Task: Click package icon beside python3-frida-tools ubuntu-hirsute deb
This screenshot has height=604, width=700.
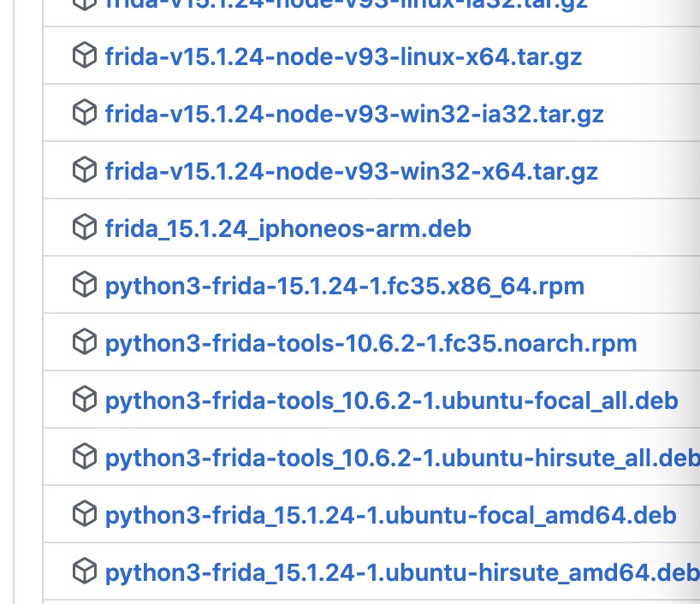Action: point(84,458)
